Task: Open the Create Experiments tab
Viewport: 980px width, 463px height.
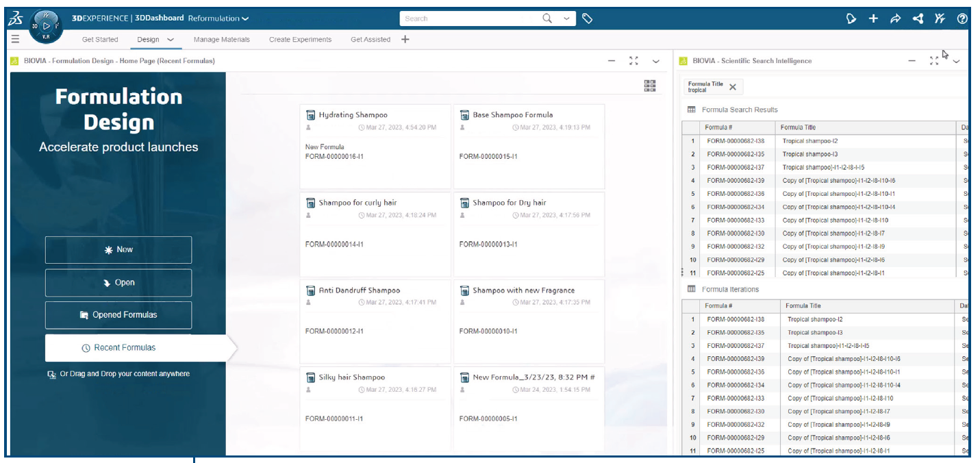Action: pyautogui.click(x=300, y=40)
